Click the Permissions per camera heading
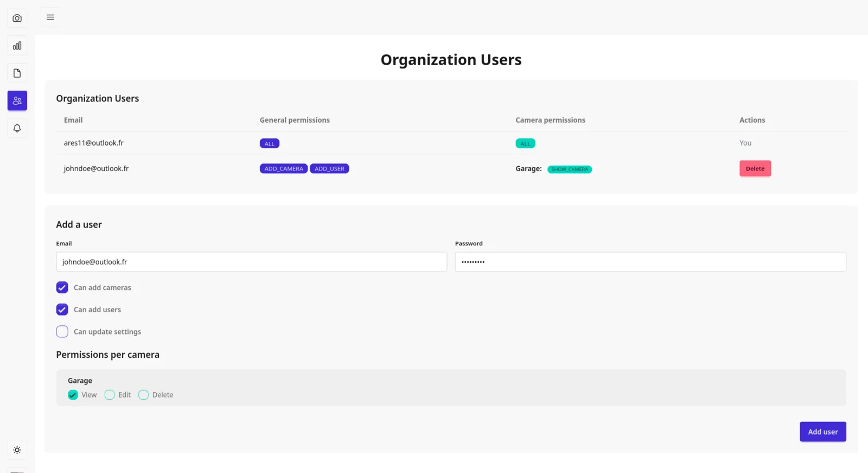Viewport: 868px width, 473px height. [x=108, y=355]
